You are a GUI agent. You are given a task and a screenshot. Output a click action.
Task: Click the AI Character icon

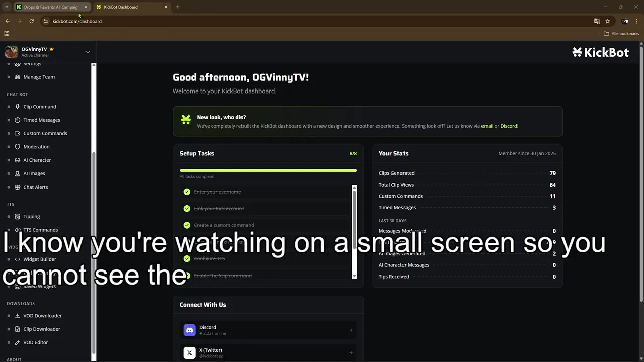coord(18,160)
